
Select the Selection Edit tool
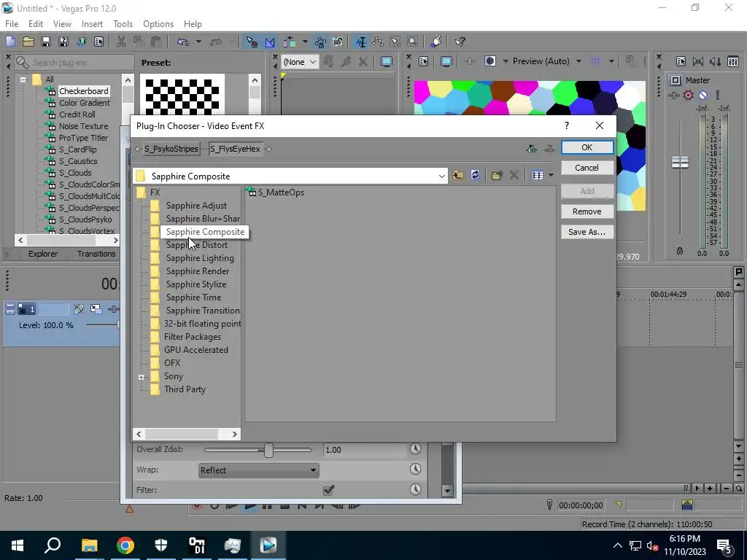point(395,42)
